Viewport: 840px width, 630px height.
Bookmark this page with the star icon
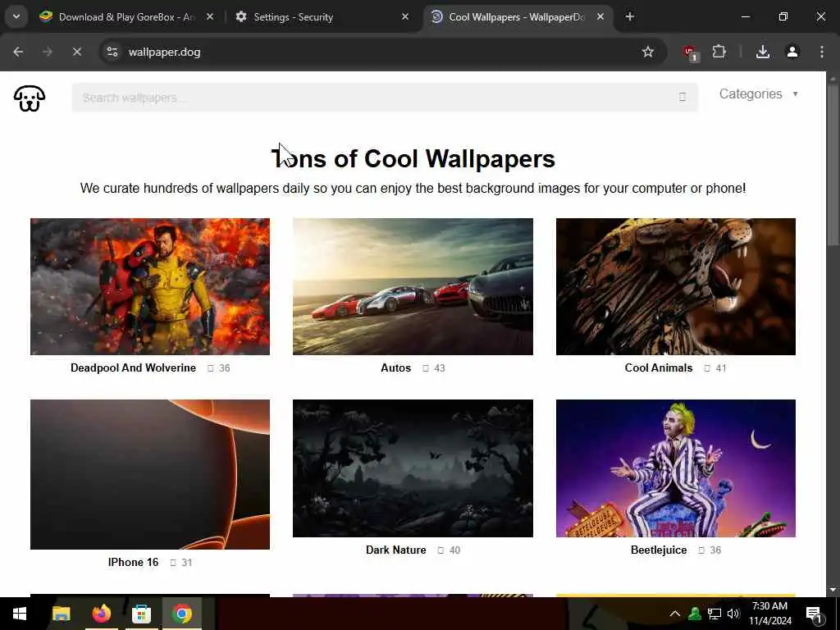[x=648, y=52]
